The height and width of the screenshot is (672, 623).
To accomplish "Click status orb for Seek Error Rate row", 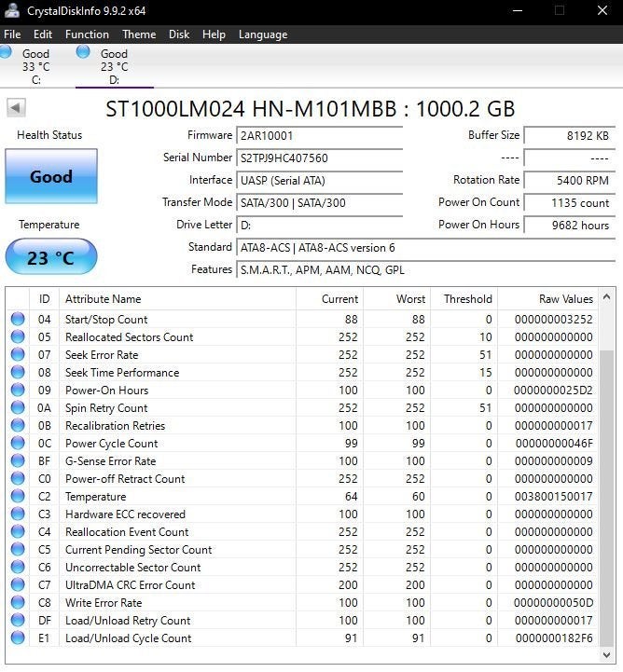I will click(x=18, y=354).
